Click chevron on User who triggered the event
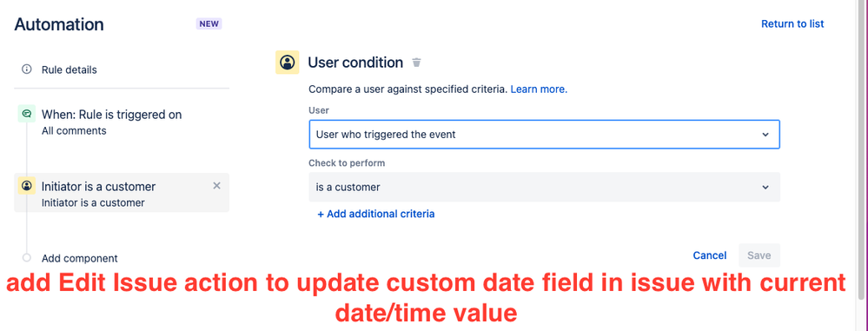 (x=765, y=135)
